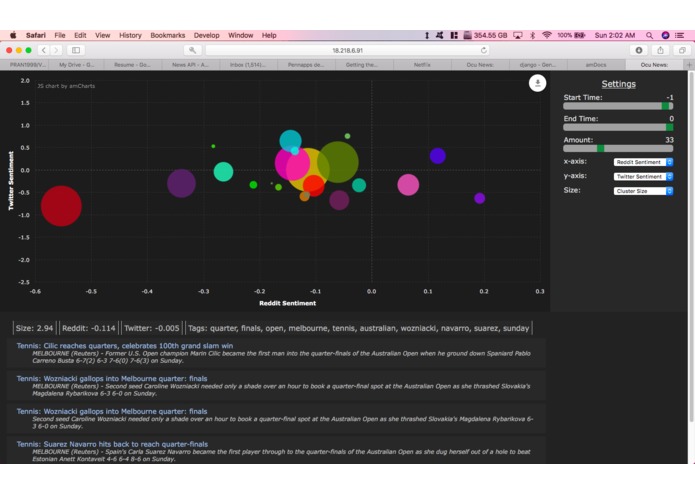Open Spotlight search in menu bar
Screen dimensions: 695x494
pyautogui.click(x=649, y=35)
